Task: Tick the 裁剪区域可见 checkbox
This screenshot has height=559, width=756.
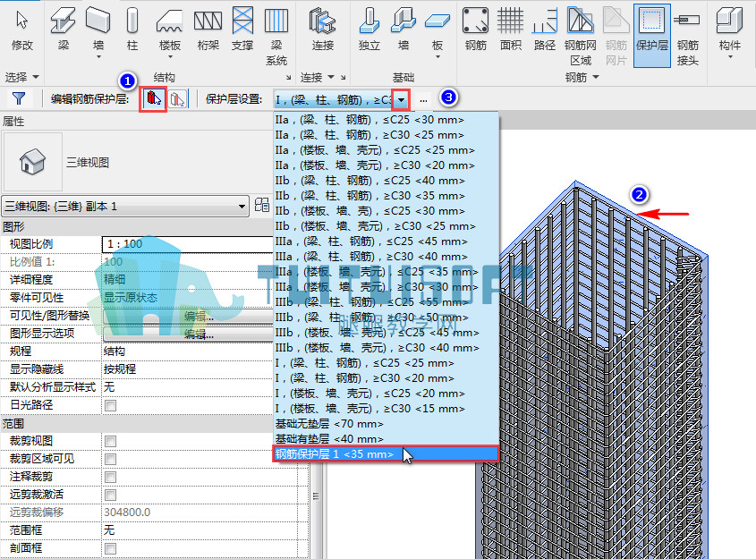Action: coord(110,459)
